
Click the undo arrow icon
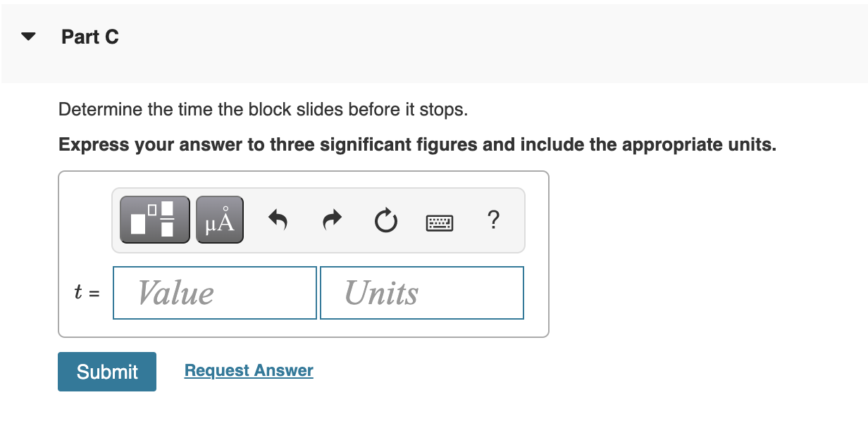(x=277, y=220)
